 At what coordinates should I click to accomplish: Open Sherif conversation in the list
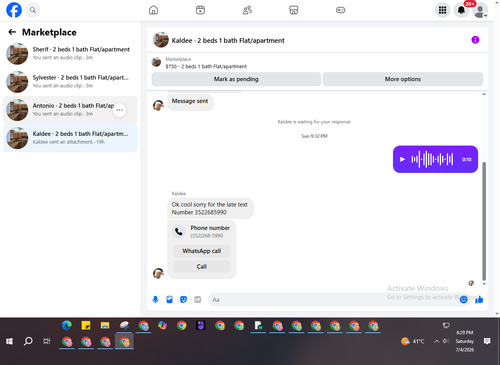[x=70, y=53]
